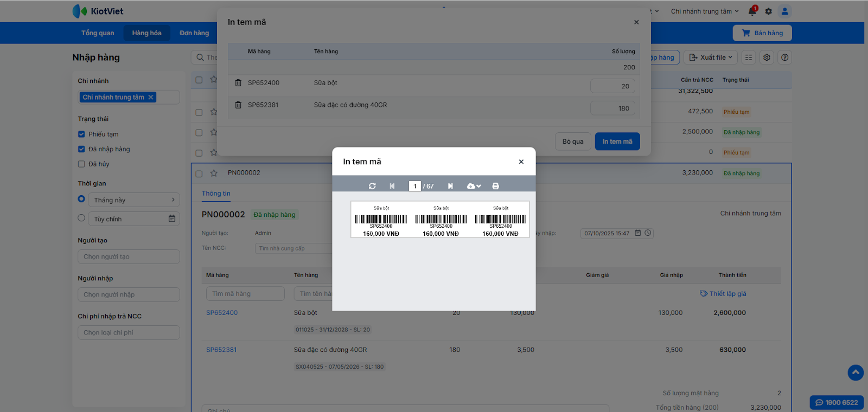Open the Tùy chỉnh custom date picker
This screenshot has width=868, height=412.
[x=135, y=218]
